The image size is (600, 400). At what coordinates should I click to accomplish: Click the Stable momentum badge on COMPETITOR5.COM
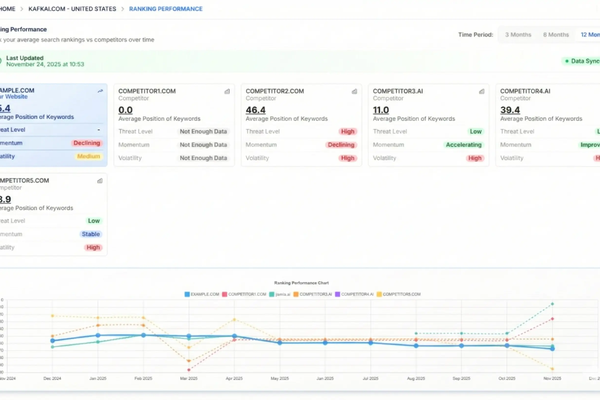pyautogui.click(x=91, y=234)
